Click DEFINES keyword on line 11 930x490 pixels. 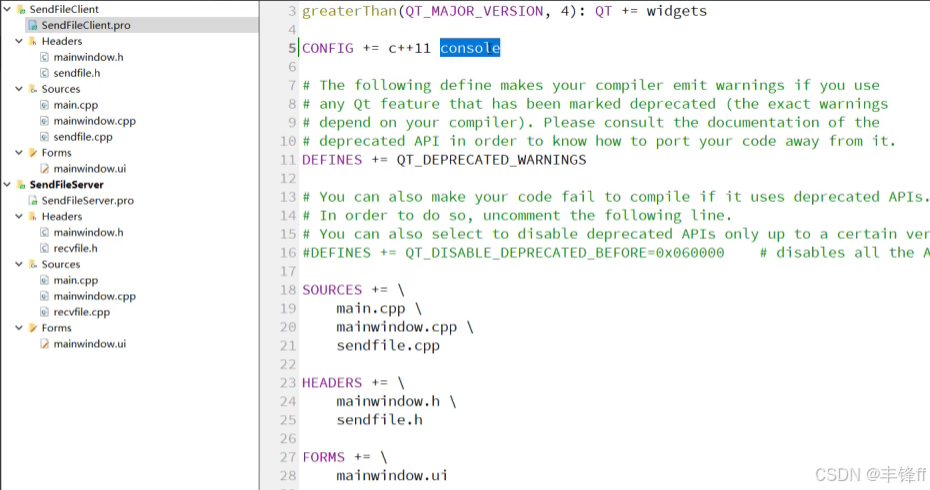(332, 160)
